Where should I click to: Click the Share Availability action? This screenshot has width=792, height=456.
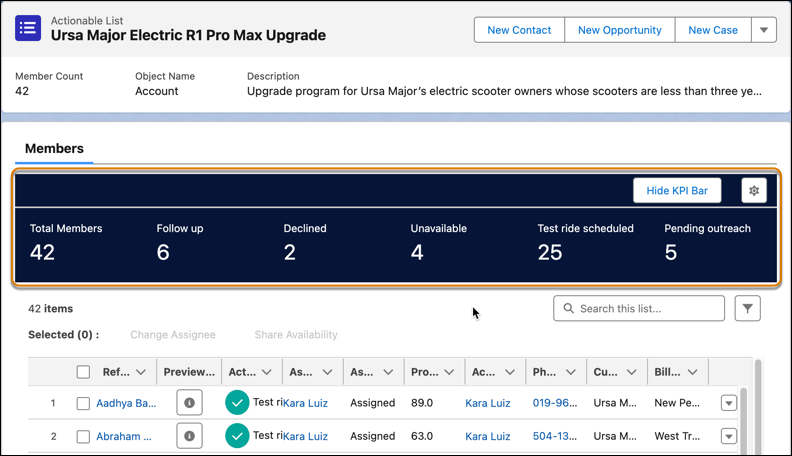[x=296, y=334]
